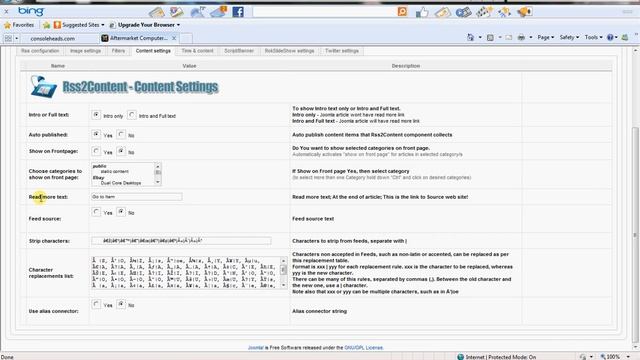Image resolution: width=640 pixels, height=360 pixels.
Task: Click the Joomla! link in footer
Action: (256, 348)
